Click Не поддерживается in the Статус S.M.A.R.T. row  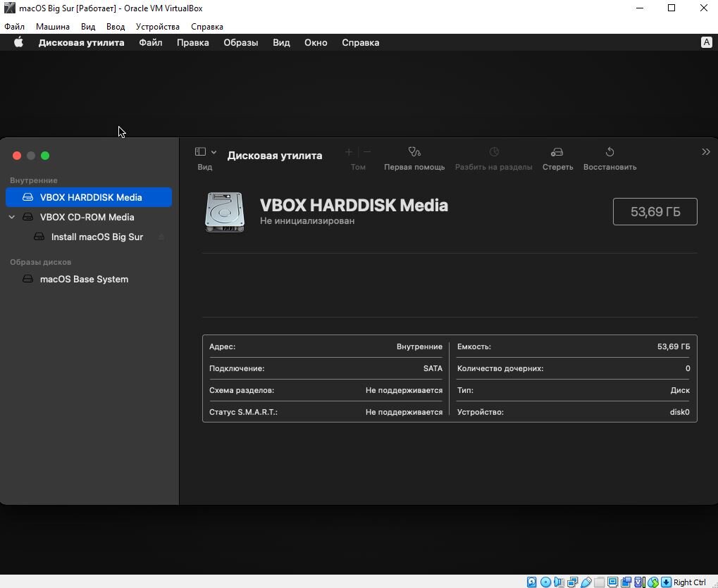click(404, 412)
